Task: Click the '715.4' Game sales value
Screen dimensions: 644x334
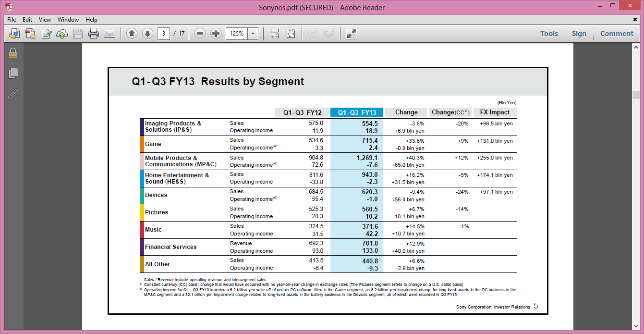Action: (370, 140)
